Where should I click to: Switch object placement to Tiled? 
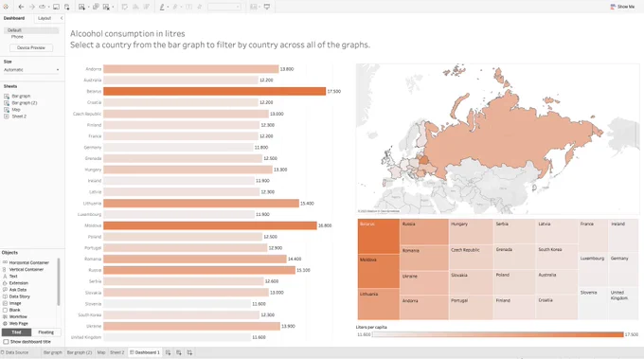click(16, 332)
